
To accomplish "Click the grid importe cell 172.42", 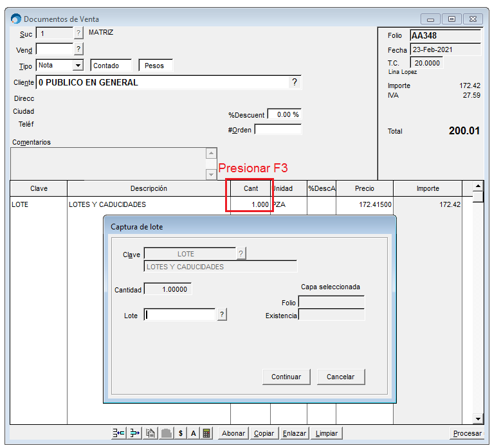I will point(428,204).
